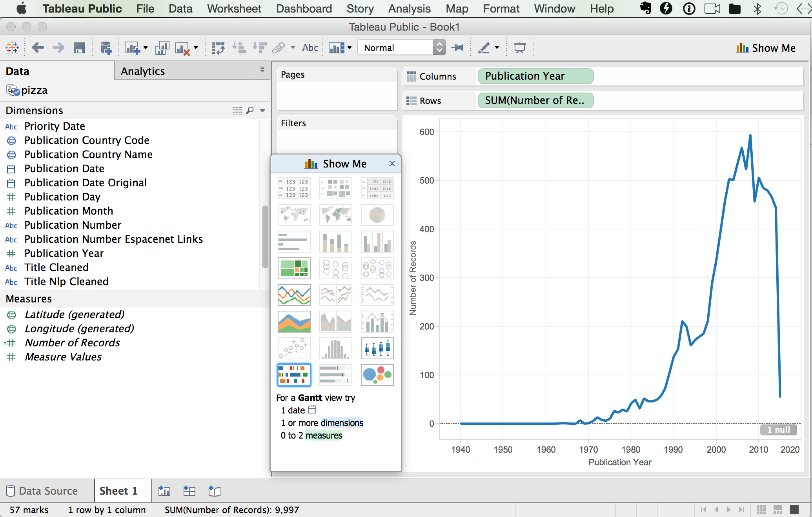The width and height of the screenshot is (812, 517).
Task: Open the New Worksheet dropdown arrow
Action: 146,48
